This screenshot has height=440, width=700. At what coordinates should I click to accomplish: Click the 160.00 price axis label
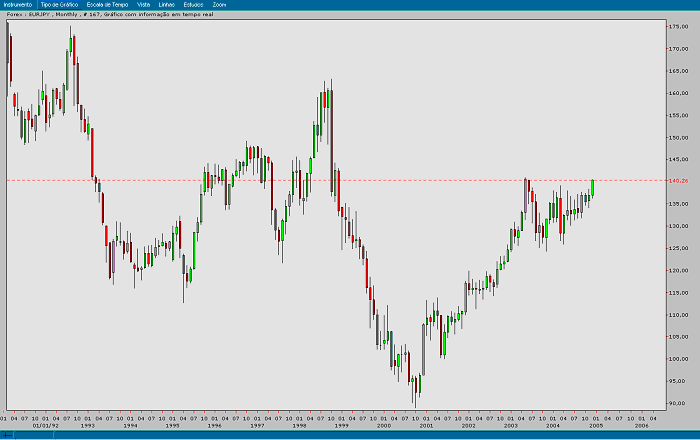point(679,93)
